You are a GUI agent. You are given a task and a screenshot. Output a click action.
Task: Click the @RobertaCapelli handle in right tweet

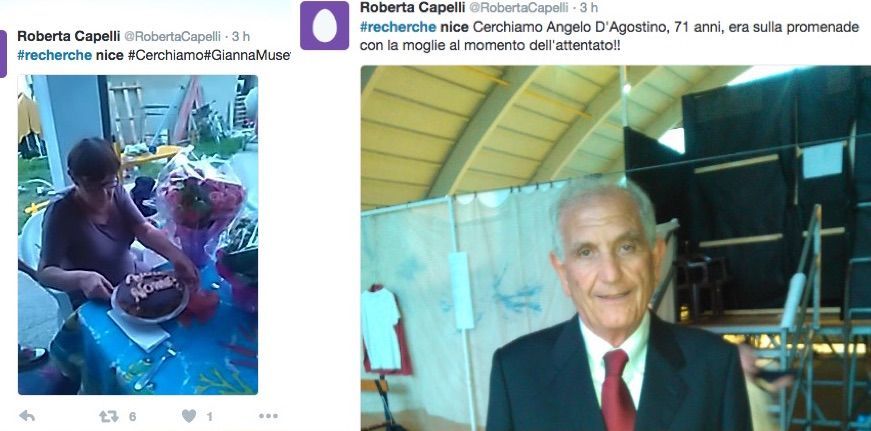click(519, 8)
